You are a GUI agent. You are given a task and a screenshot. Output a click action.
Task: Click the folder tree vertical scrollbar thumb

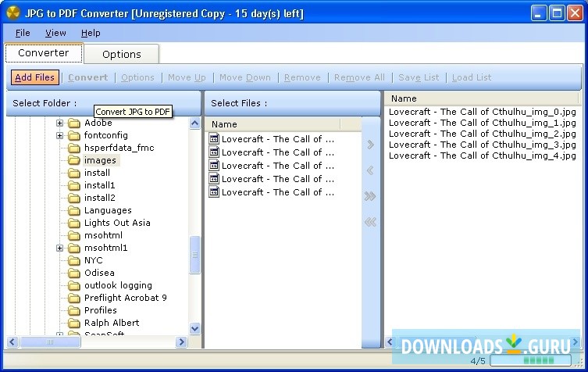195,255
